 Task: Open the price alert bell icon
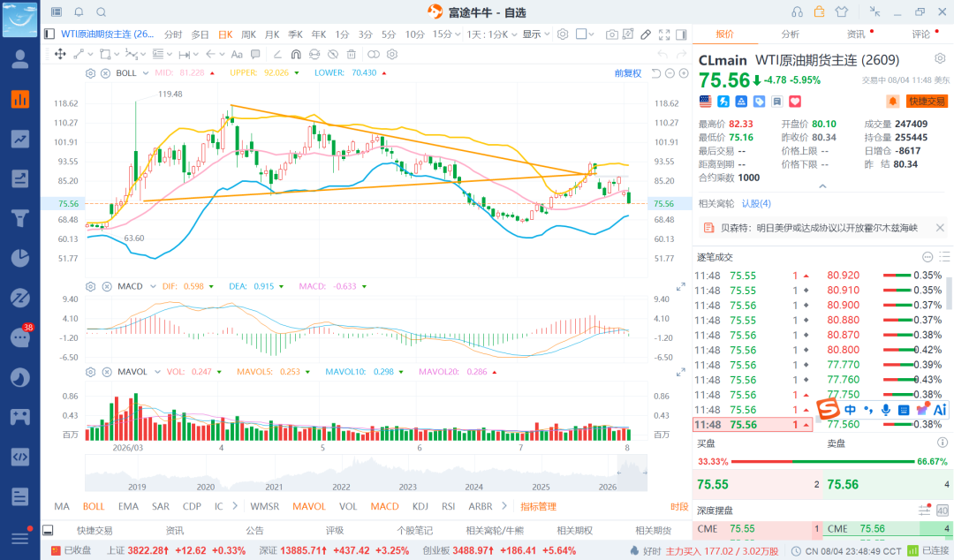[x=892, y=101]
